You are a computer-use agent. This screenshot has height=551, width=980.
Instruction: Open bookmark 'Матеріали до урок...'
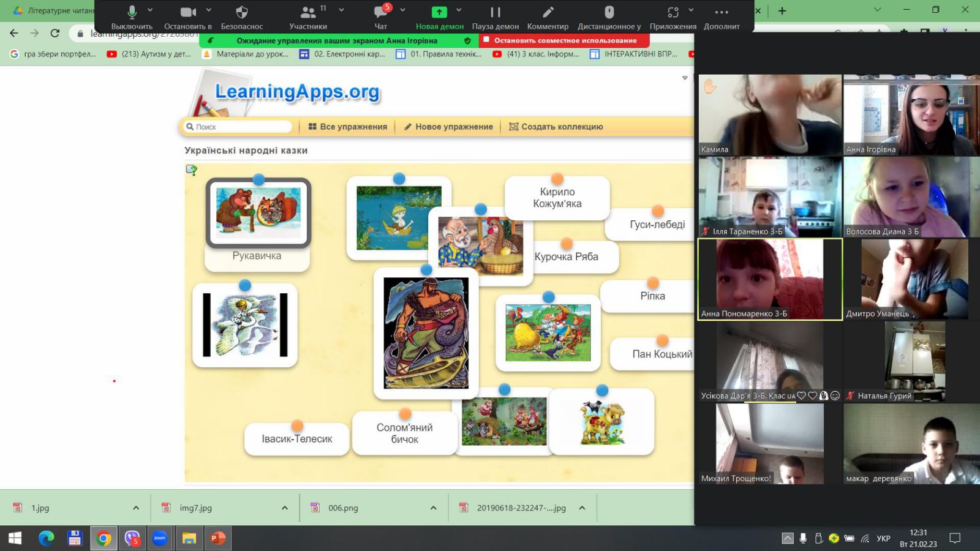pos(245,54)
